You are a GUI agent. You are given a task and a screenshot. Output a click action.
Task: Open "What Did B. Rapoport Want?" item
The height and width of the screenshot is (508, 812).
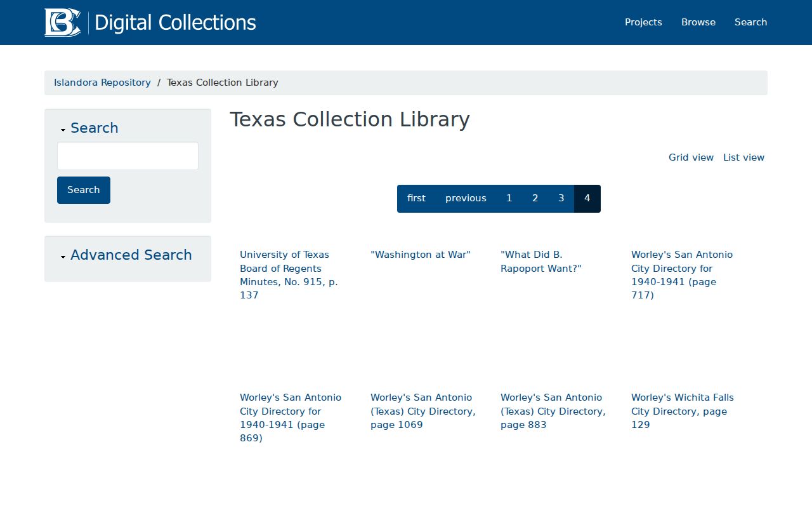541,262
